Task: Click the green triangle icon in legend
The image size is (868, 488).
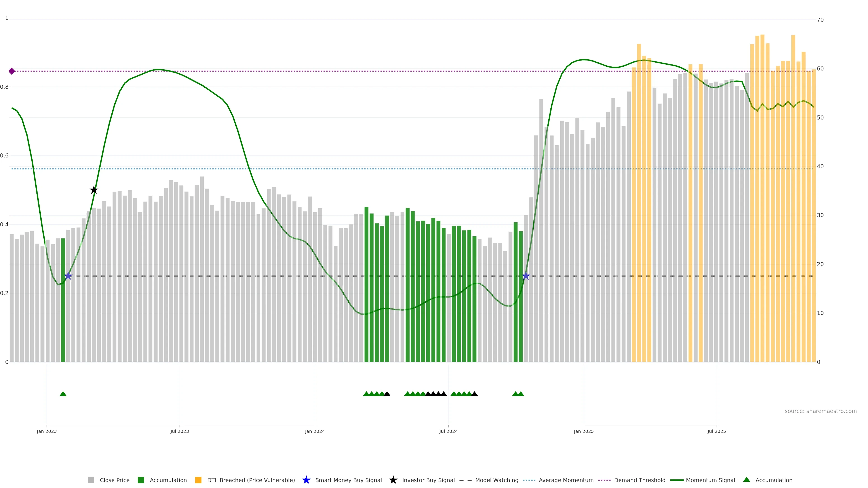Action: pyautogui.click(x=746, y=480)
